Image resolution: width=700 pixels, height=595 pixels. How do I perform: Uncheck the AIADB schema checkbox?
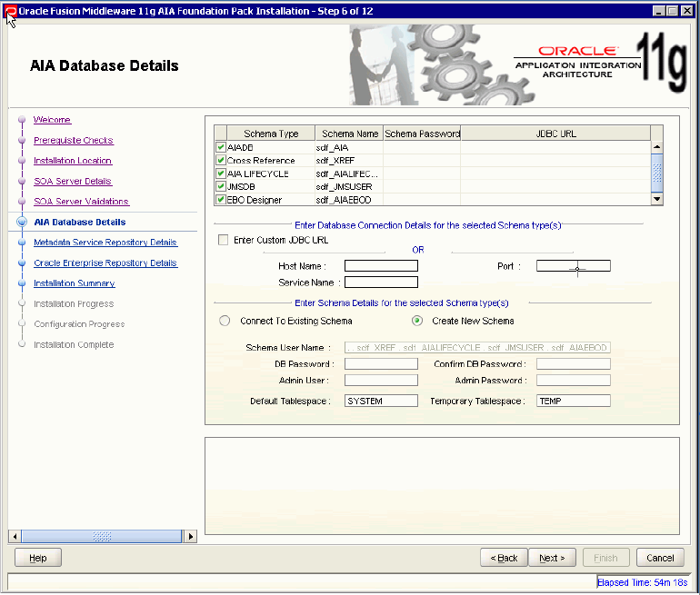click(x=220, y=147)
